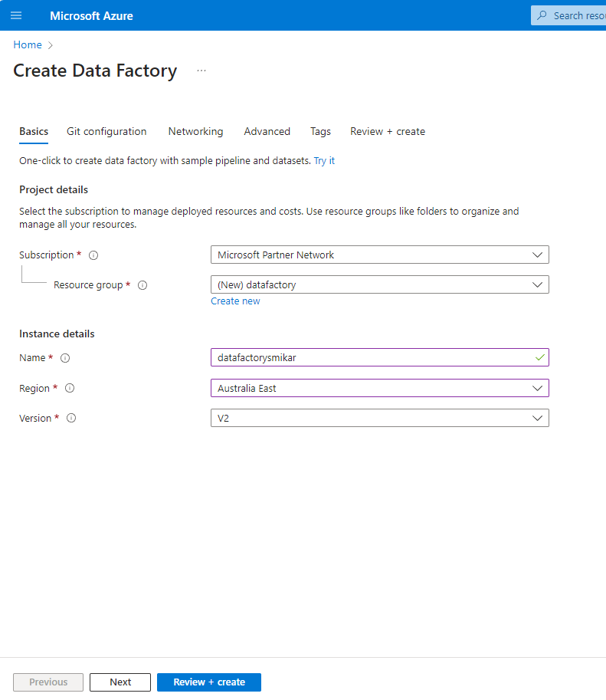Switch to the Git configuration tab
This screenshot has width=606, height=700.
point(106,132)
